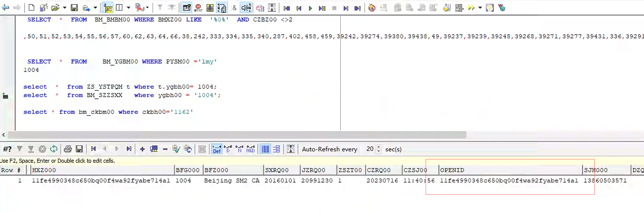Viewport: 644px width, 213px height.
Task: Toggle the editor pencil mode button
Action: [x=187, y=8]
